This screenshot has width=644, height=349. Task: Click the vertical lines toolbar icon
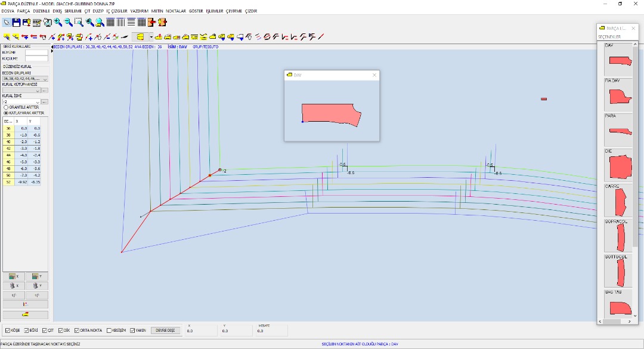tap(120, 23)
